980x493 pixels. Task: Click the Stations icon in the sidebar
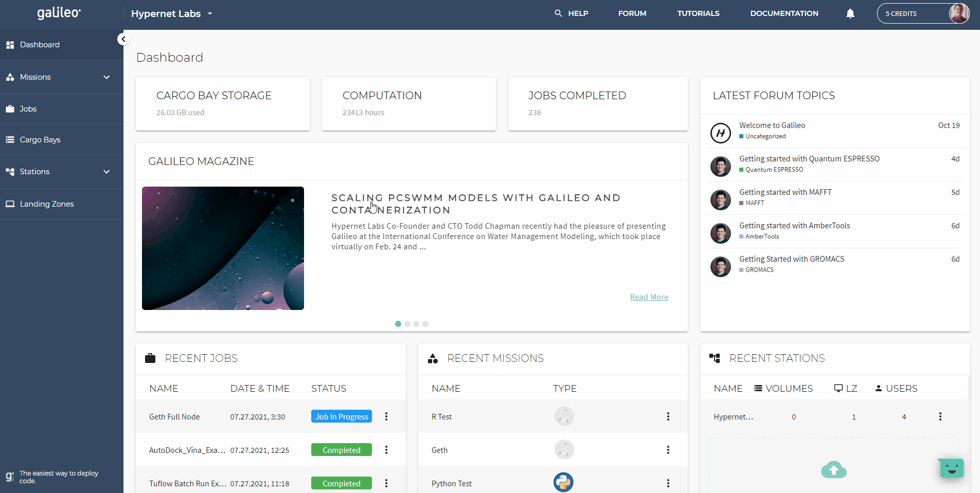coord(10,172)
